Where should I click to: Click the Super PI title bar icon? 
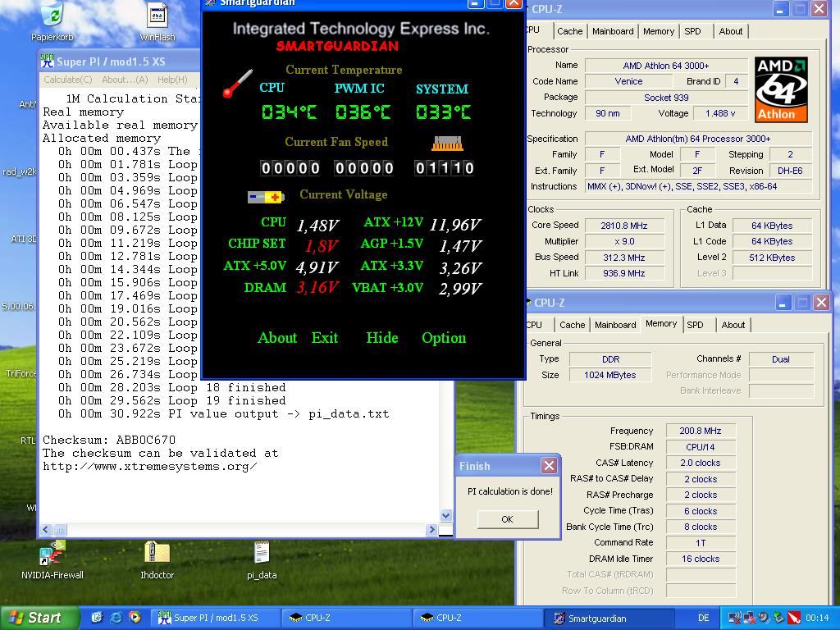[47, 61]
